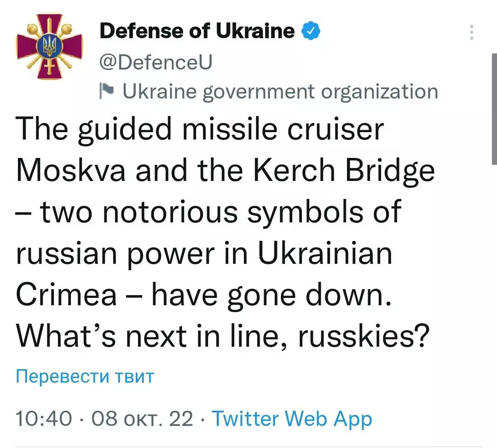Open the Defense of Ukraine avatar emblem

(49, 47)
